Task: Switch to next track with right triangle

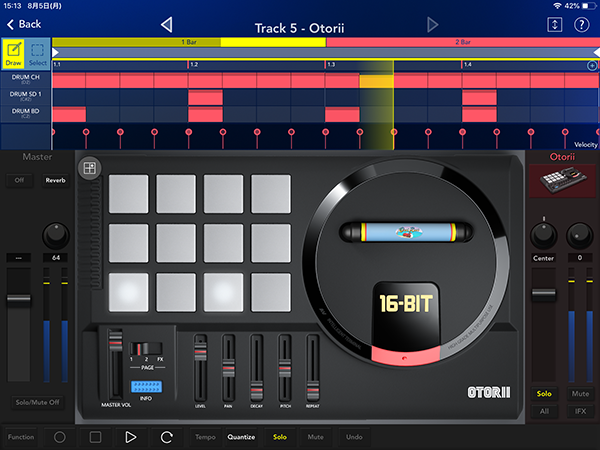Action: 432,24
